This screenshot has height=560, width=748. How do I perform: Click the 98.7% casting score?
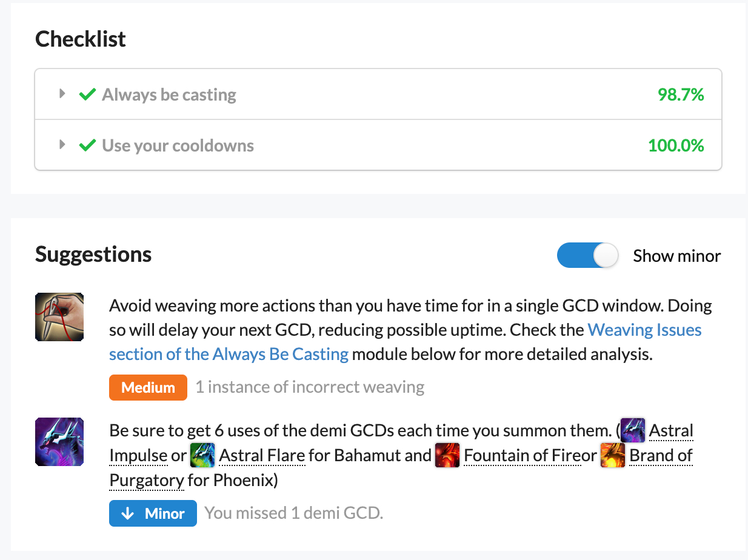pos(681,95)
